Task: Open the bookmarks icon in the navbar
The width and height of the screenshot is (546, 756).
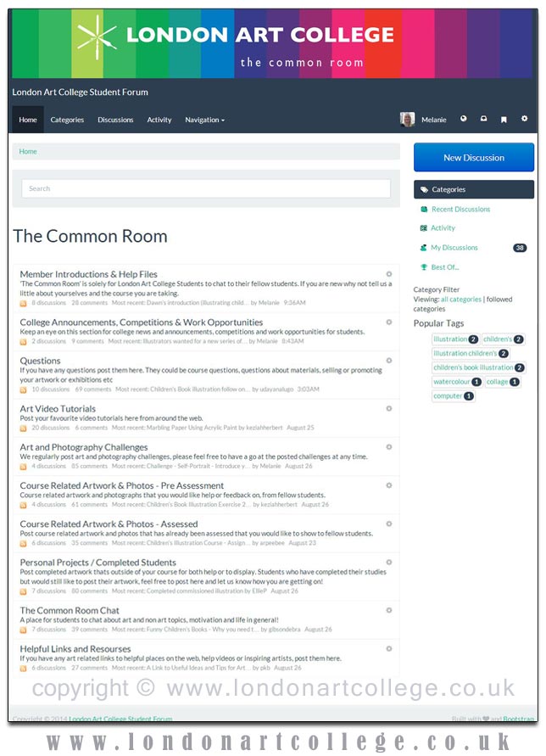Action: [x=504, y=119]
